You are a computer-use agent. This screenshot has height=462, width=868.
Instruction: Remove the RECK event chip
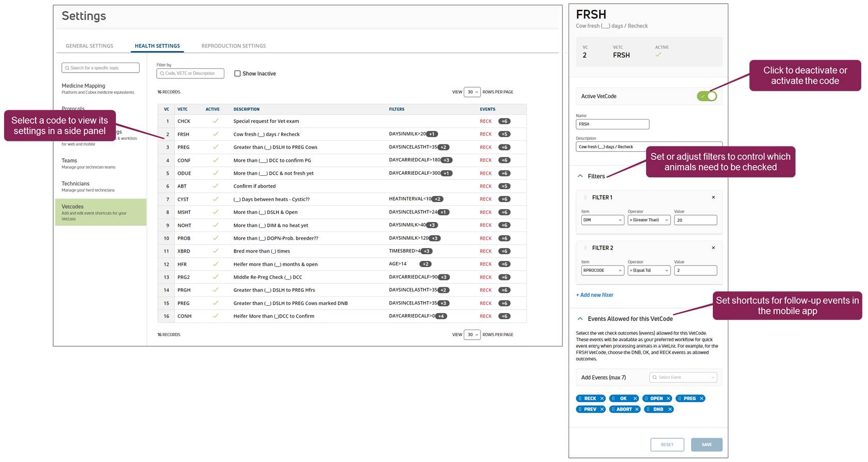point(602,399)
